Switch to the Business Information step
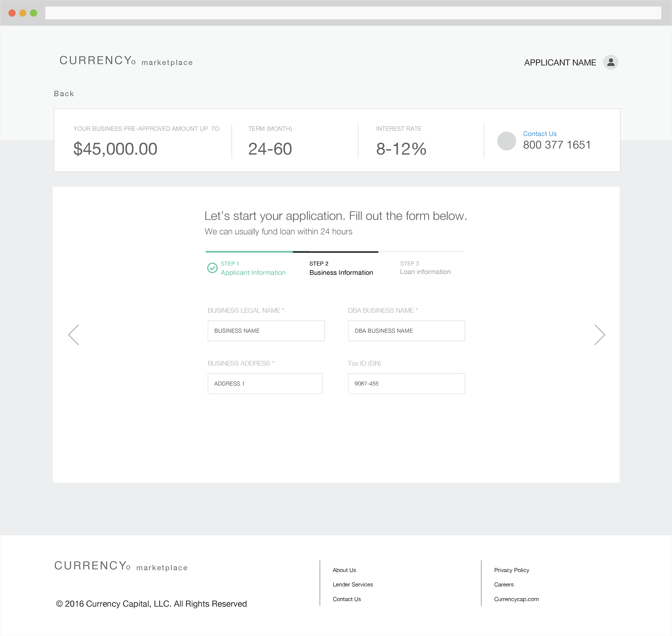Image resolution: width=672 pixels, height=636 pixels. coord(341,272)
